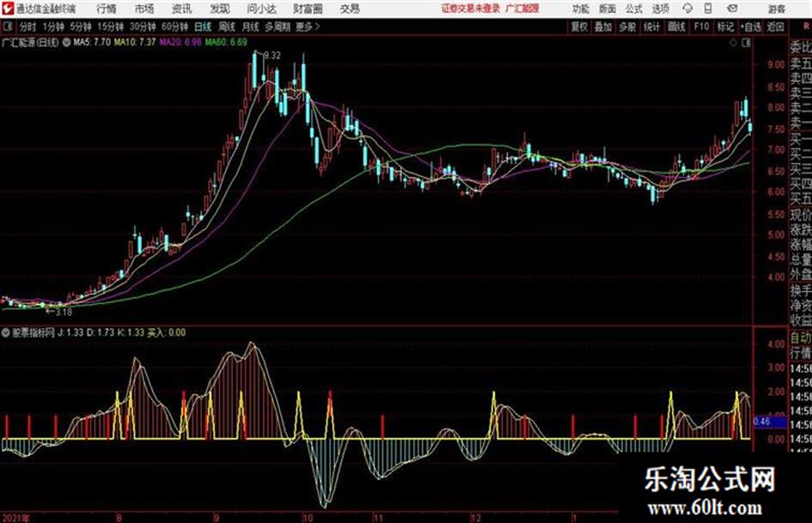Toggle the left sidebar panel icon
Image resolution: width=812 pixels, height=523 pixels.
8,27
